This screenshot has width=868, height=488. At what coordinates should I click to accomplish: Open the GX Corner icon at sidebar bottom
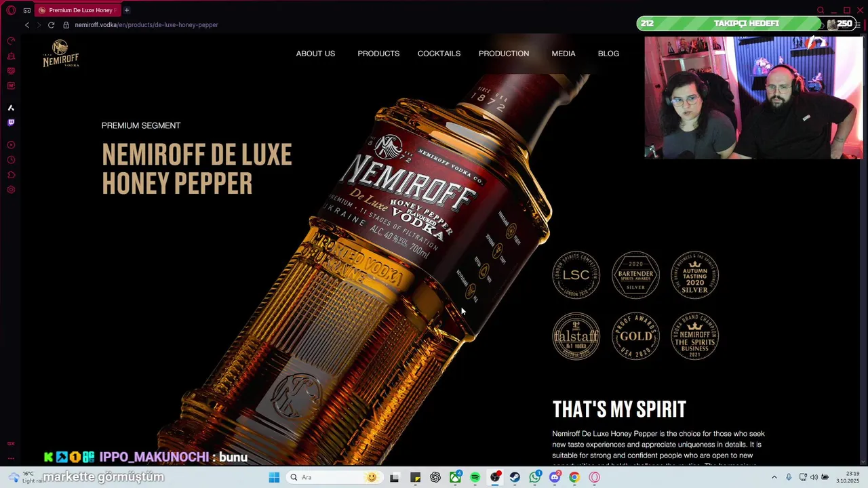click(11, 443)
